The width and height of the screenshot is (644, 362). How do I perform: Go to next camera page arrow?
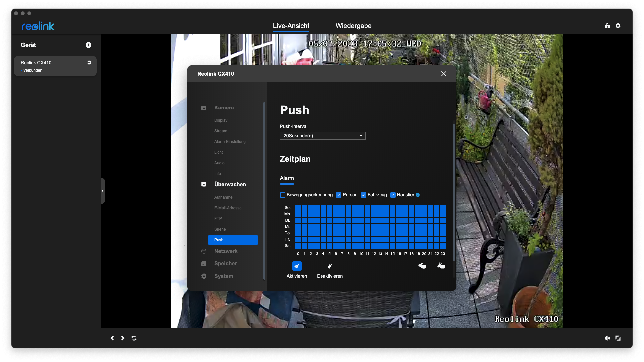(x=123, y=338)
